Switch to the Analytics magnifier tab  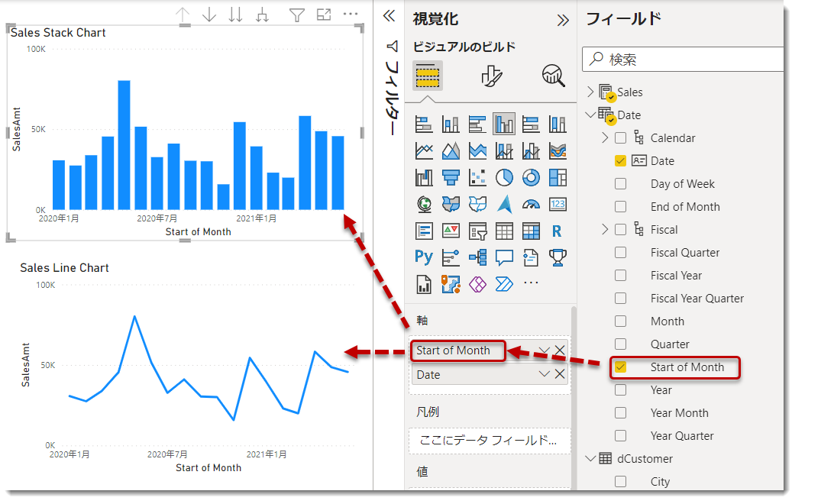coord(553,76)
